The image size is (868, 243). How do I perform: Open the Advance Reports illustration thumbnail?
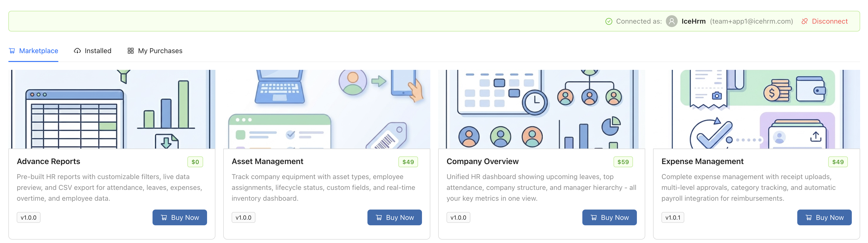click(x=112, y=109)
